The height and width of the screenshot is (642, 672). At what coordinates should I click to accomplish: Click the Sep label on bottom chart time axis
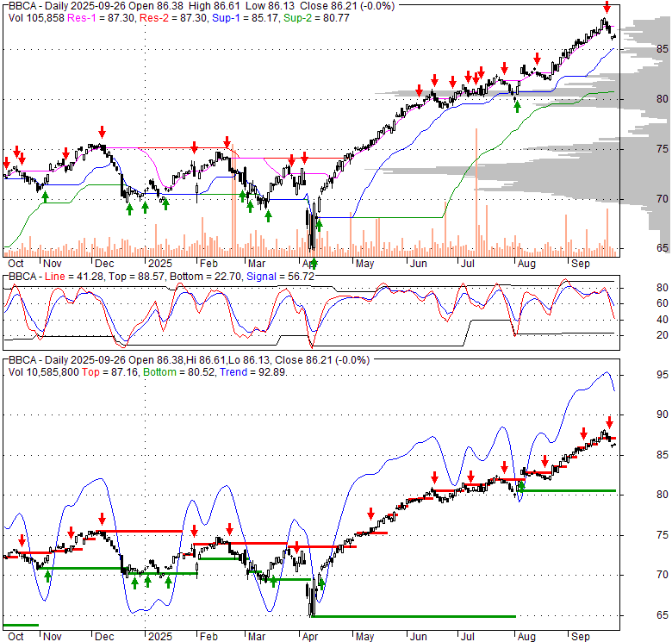[581, 637]
